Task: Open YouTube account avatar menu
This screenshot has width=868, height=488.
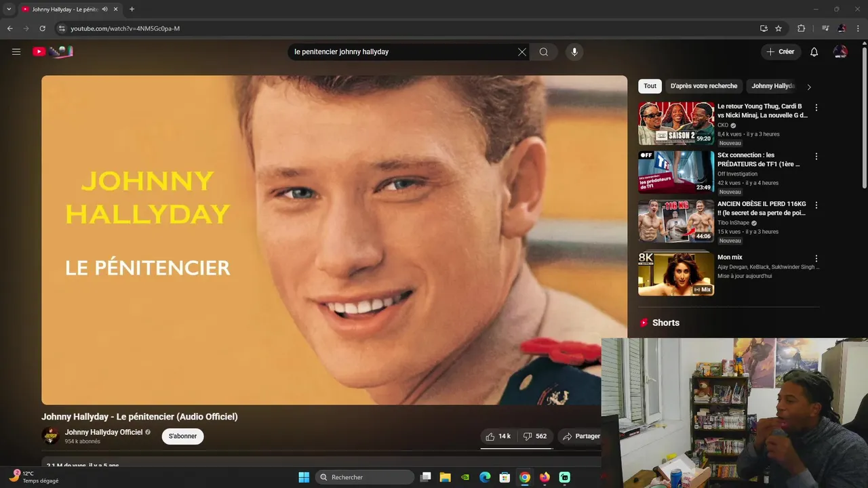Action: pyautogui.click(x=840, y=52)
